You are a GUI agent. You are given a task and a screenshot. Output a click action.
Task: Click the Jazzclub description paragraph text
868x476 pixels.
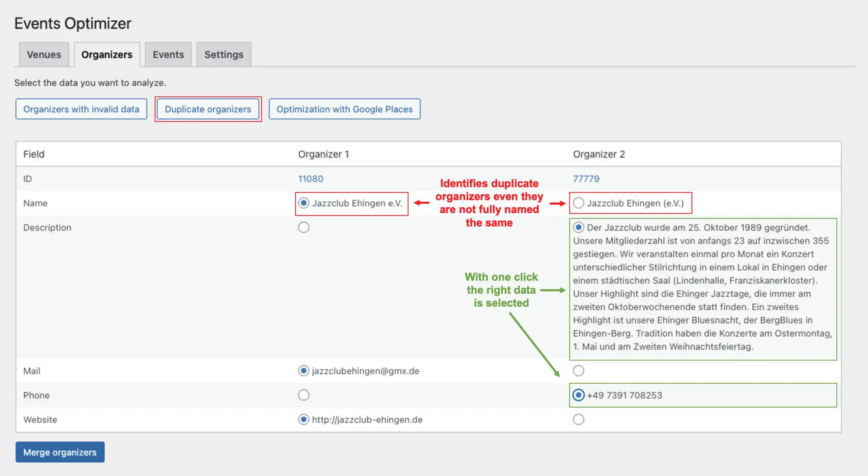tap(703, 287)
